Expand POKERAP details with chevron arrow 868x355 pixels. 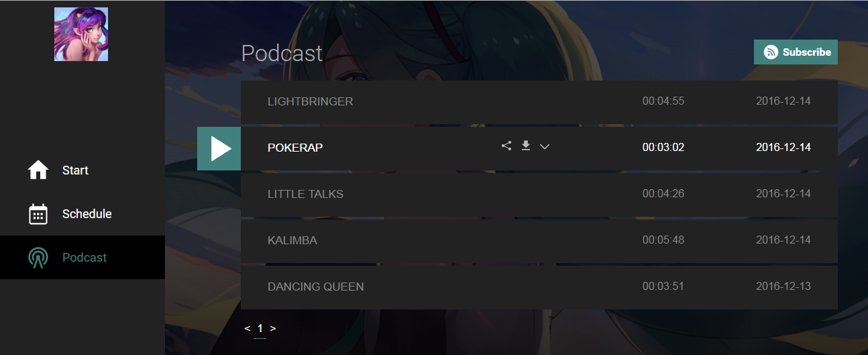click(x=545, y=147)
